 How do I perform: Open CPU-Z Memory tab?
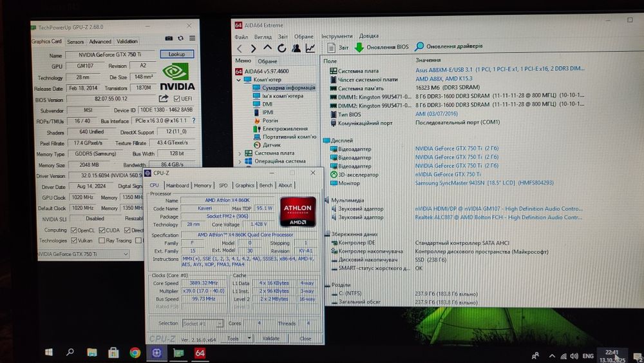coord(202,186)
